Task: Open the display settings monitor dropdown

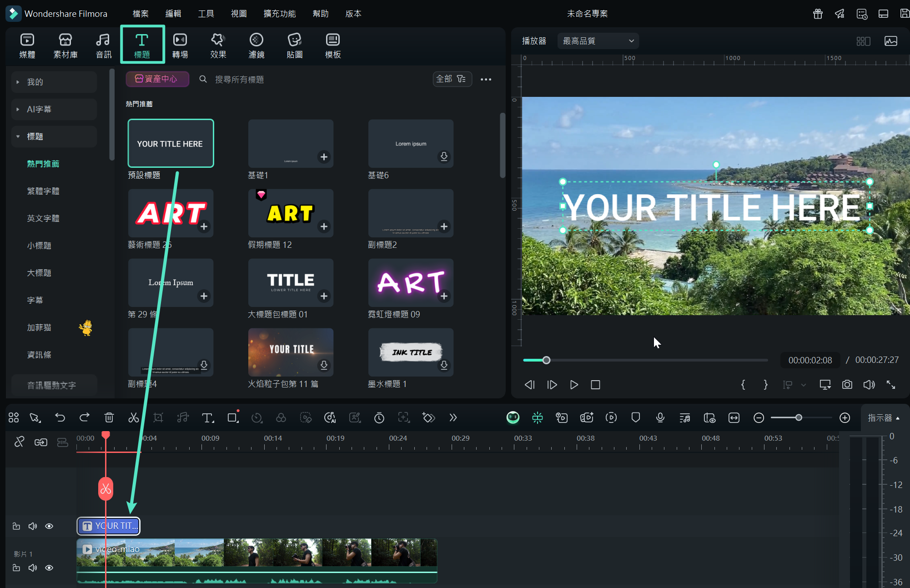Action: pos(825,385)
